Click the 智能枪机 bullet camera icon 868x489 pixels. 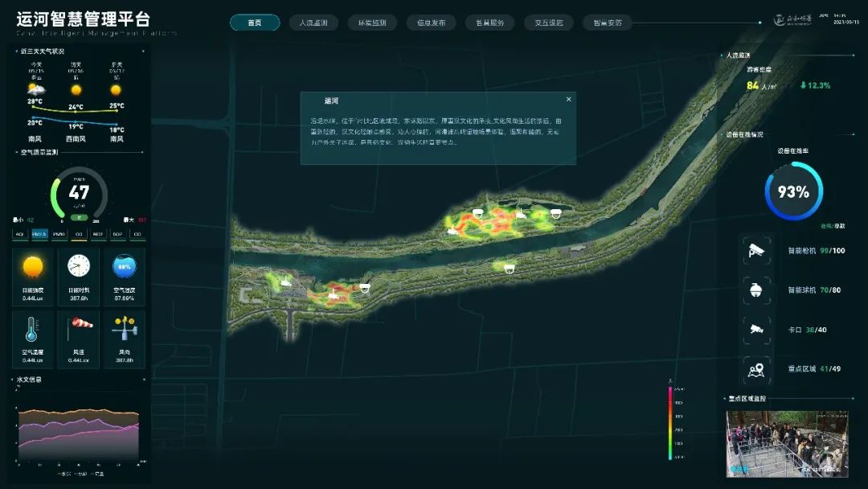(756, 250)
